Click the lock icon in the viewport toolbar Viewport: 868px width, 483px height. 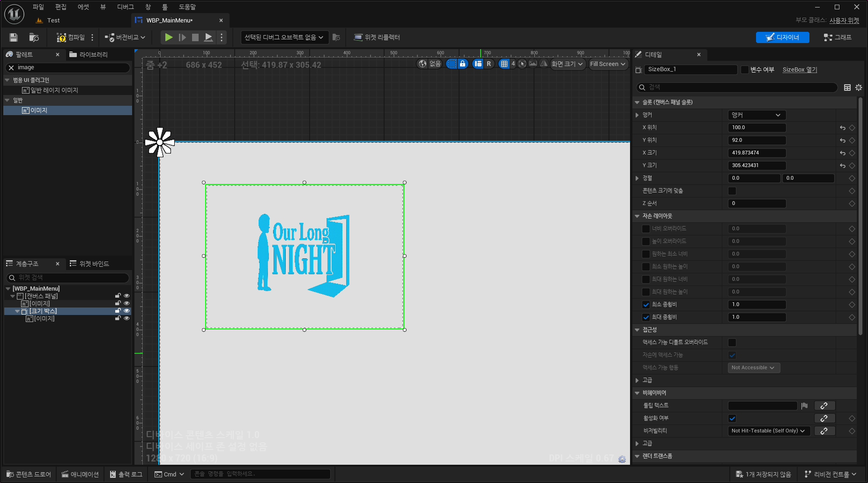(x=462, y=64)
